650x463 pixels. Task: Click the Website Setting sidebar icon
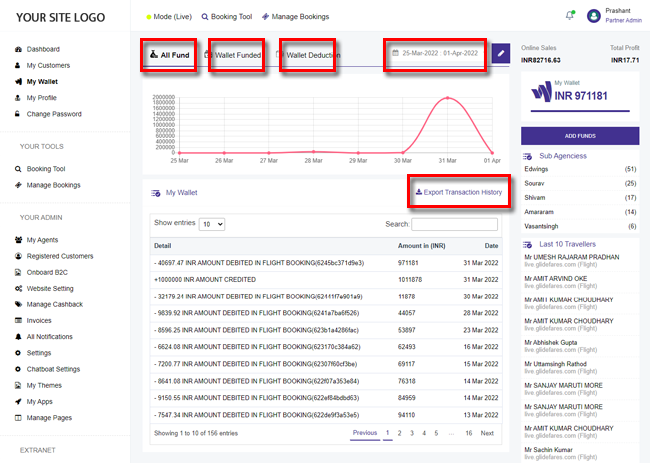pyautogui.click(x=18, y=289)
